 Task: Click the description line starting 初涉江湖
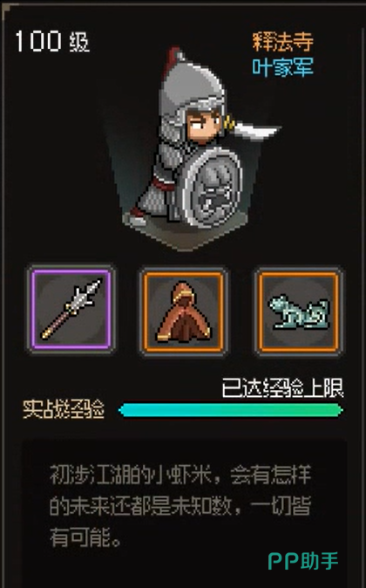pos(180,475)
